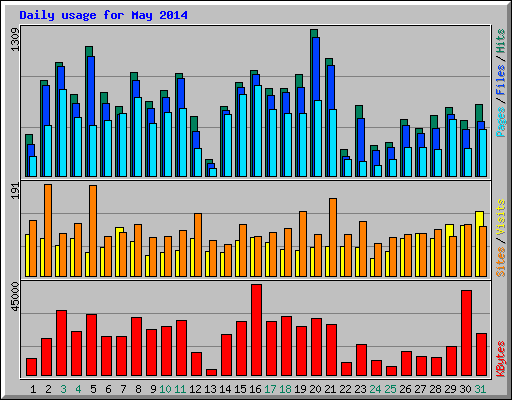Select day 23 on the x-axis

click(360, 389)
